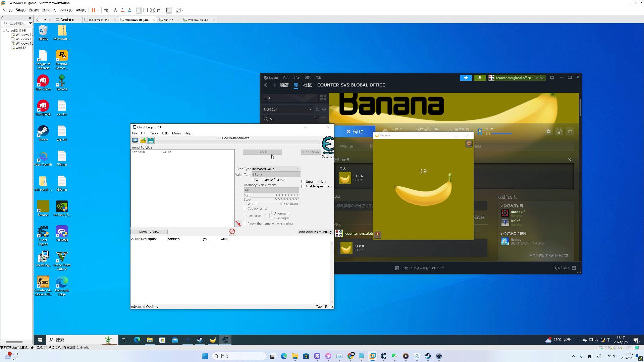Image resolution: width=644 pixels, height=362 pixels.
Task: Open the Steam desktop shortcut icon
Action: point(43,133)
